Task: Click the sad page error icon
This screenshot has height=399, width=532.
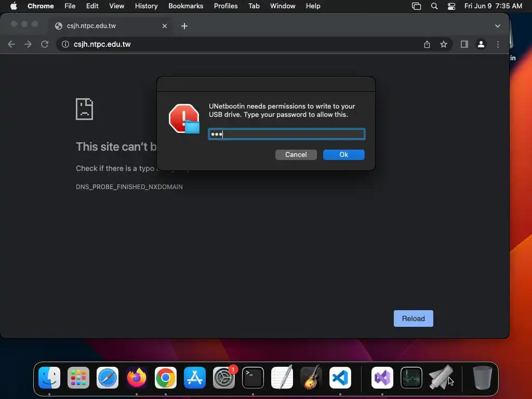Action: pyautogui.click(x=85, y=109)
